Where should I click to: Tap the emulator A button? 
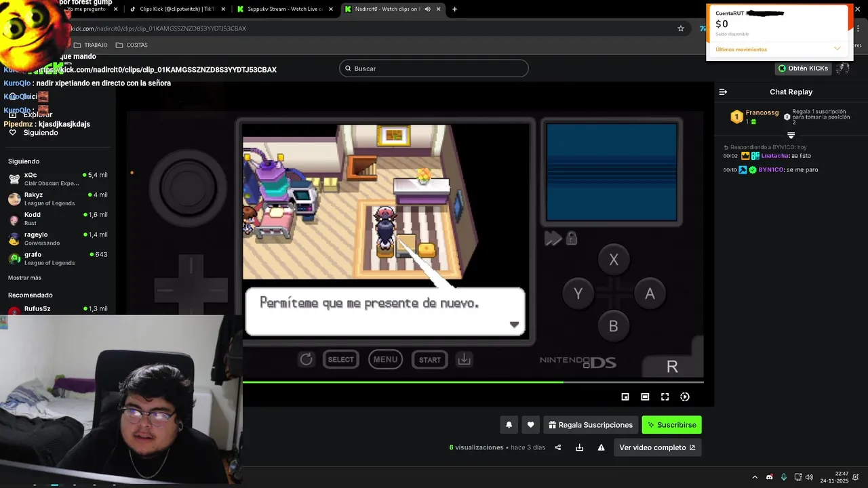650,293
